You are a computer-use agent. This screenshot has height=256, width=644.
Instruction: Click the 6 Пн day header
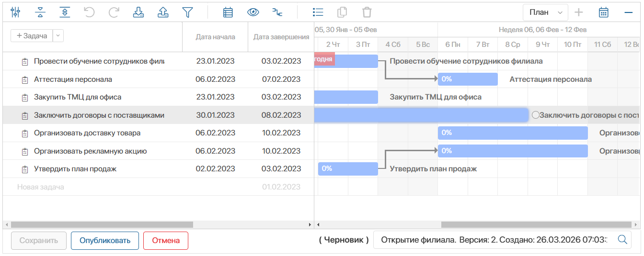point(453,45)
